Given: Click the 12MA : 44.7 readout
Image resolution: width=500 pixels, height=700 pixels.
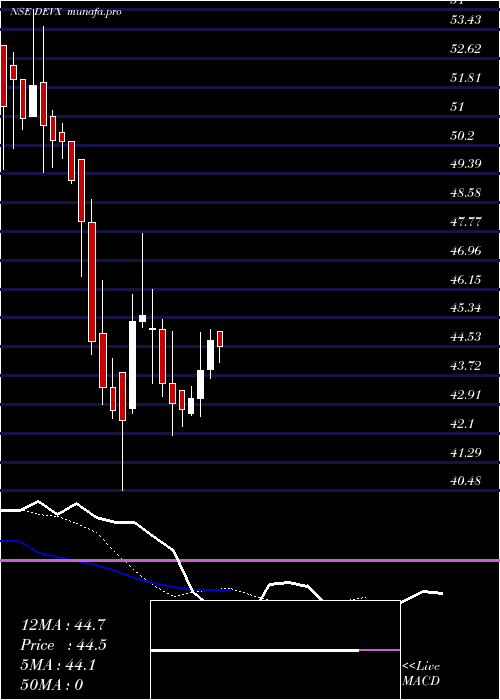Looking at the screenshot, I should click(63, 625).
